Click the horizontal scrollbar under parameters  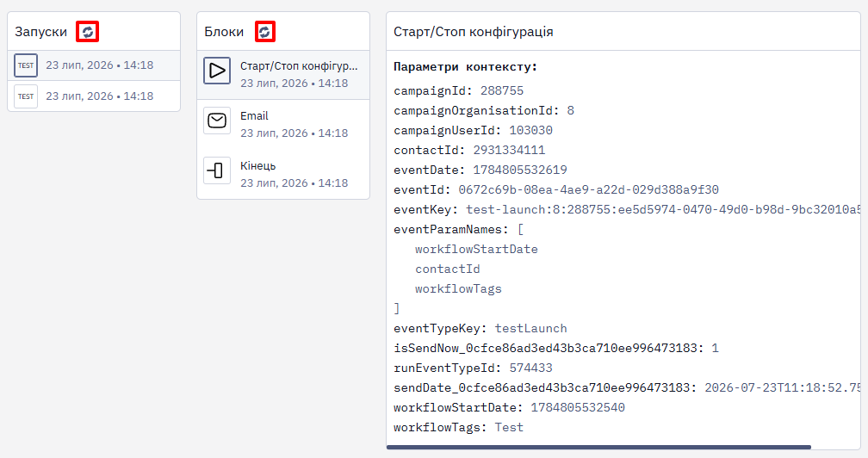pyautogui.click(x=599, y=447)
